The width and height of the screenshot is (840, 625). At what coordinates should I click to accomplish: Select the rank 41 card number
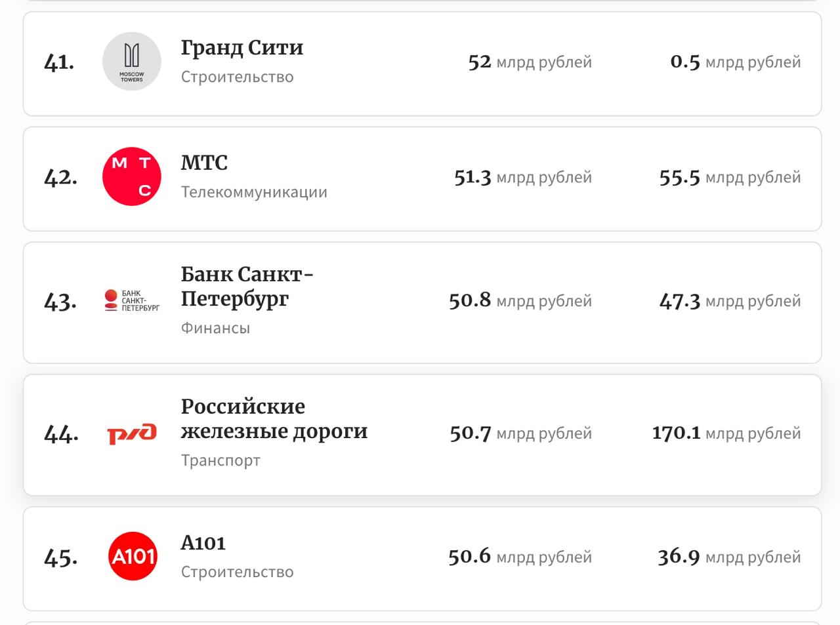59,62
